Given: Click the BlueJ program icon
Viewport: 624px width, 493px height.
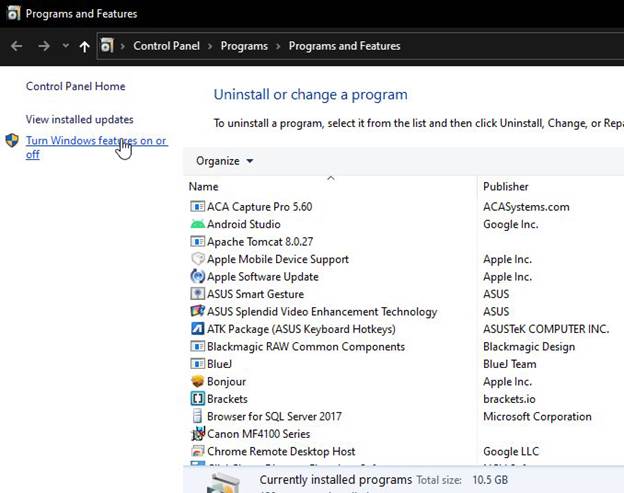Looking at the screenshot, I should pyautogui.click(x=197, y=364).
